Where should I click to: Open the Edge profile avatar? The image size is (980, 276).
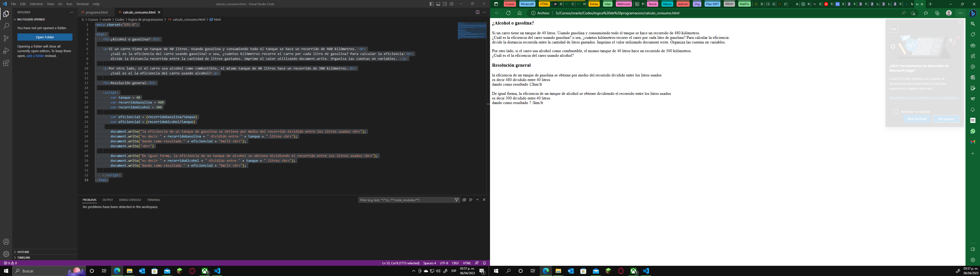(949, 13)
